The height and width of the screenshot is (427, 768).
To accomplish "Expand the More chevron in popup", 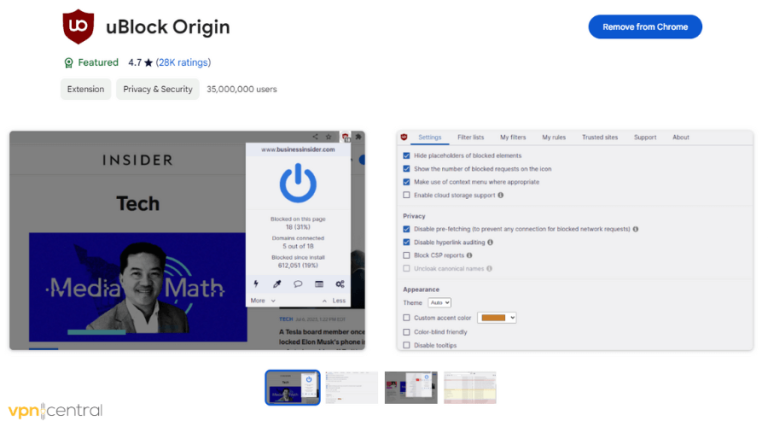I will pos(273,301).
